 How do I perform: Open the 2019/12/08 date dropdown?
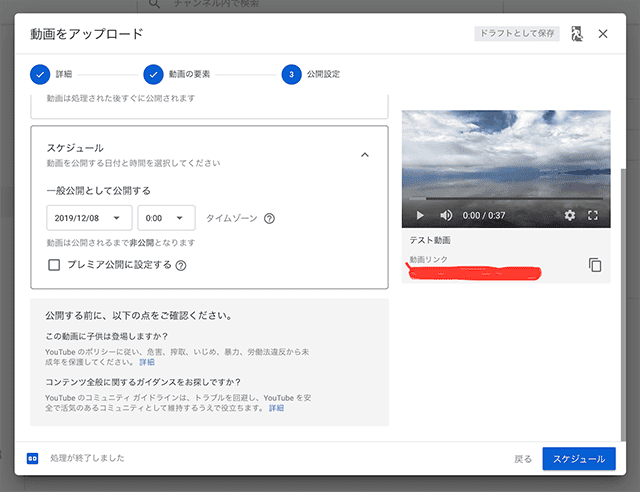click(x=89, y=218)
